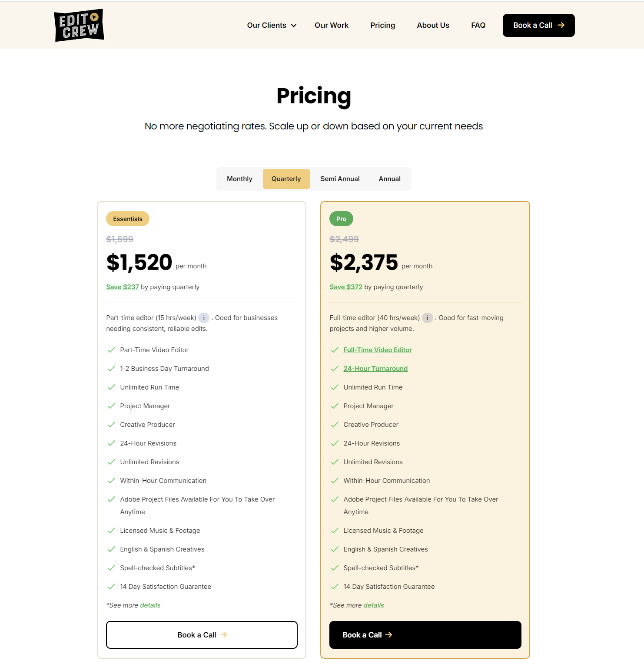Screen dimensions: 644x667
Task: Book a Call for the Essentials plan
Action: 202,635
